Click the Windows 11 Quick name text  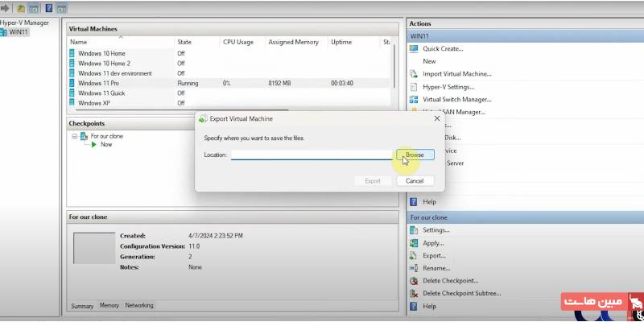tap(101, 93)
